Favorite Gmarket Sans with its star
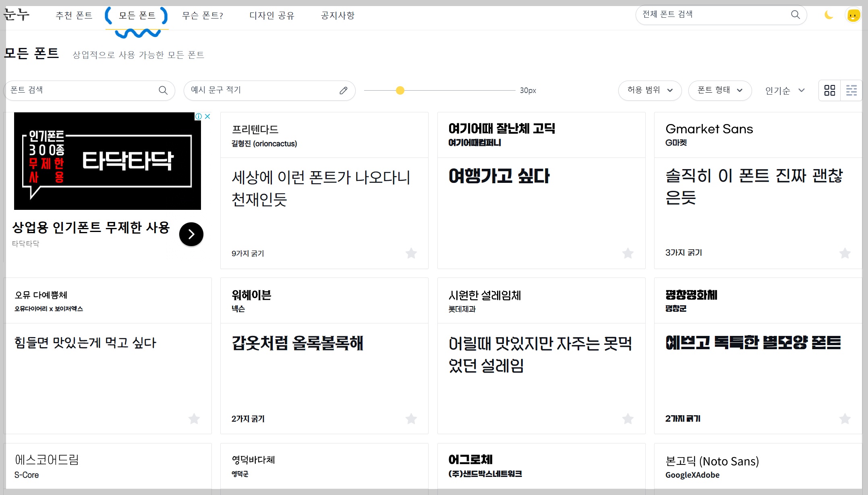Image resolution: width=868 pixels, height=495 pixels. (845, 253)
